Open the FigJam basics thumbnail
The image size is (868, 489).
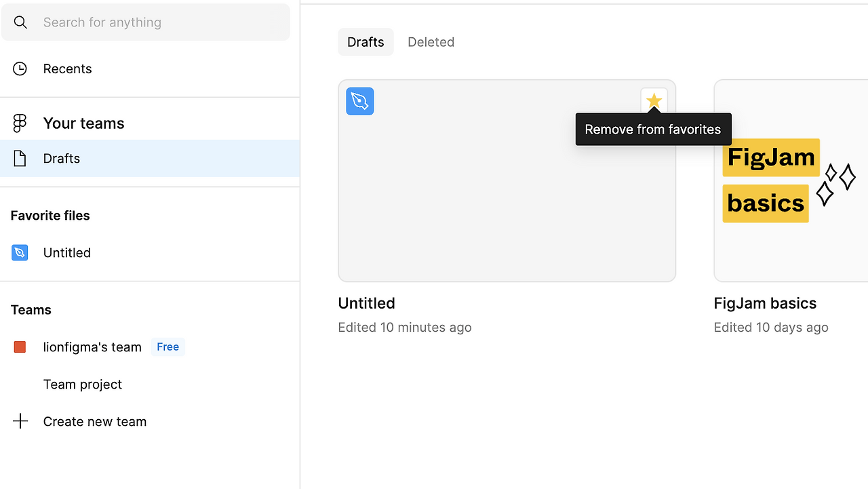[791, 181]
